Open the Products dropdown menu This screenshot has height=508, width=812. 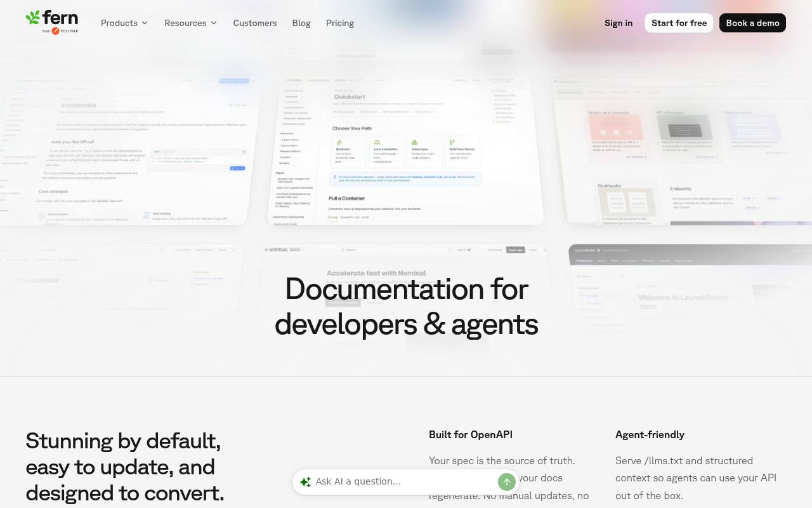tap(124, 23)
